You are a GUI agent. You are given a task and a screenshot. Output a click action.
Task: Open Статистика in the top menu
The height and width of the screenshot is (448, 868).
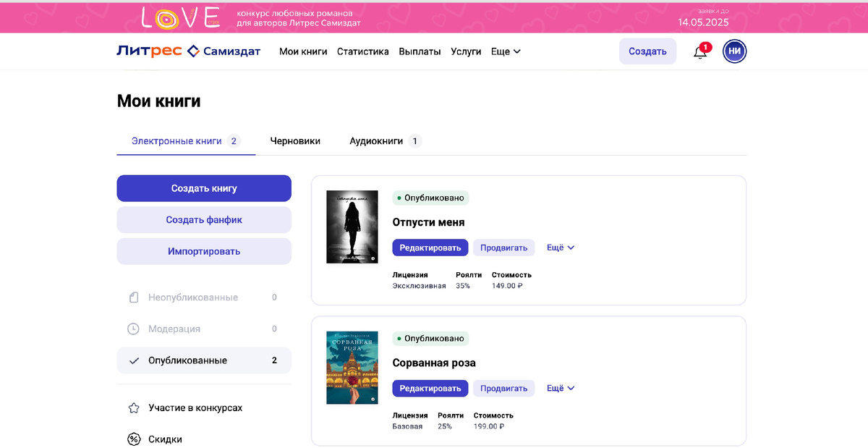(x=363, y=51)
